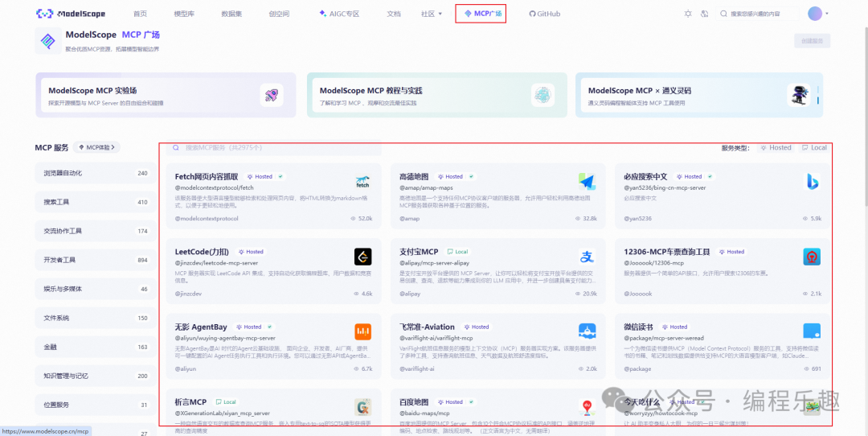
Task: Go to the 首页 tab
Action: click(141, 14)
